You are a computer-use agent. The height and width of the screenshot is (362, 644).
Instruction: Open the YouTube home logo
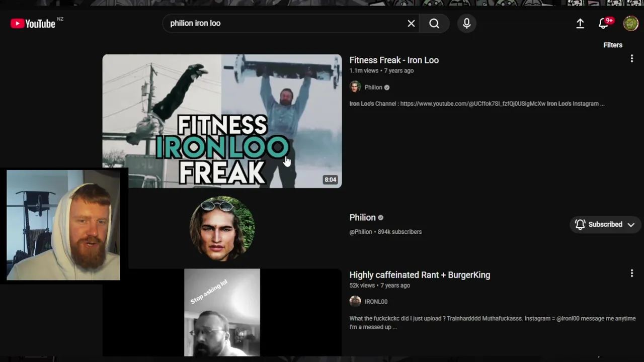click(33, 24)
